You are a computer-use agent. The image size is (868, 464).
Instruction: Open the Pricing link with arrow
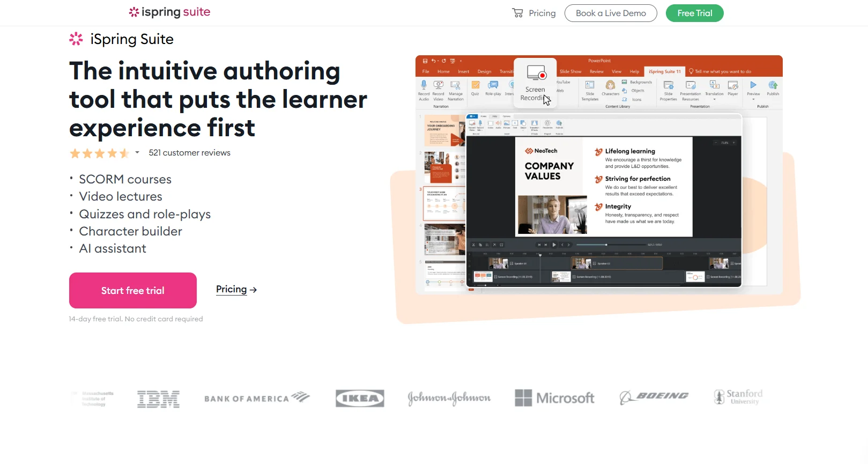pyautogui.click(x=236, y=289)
